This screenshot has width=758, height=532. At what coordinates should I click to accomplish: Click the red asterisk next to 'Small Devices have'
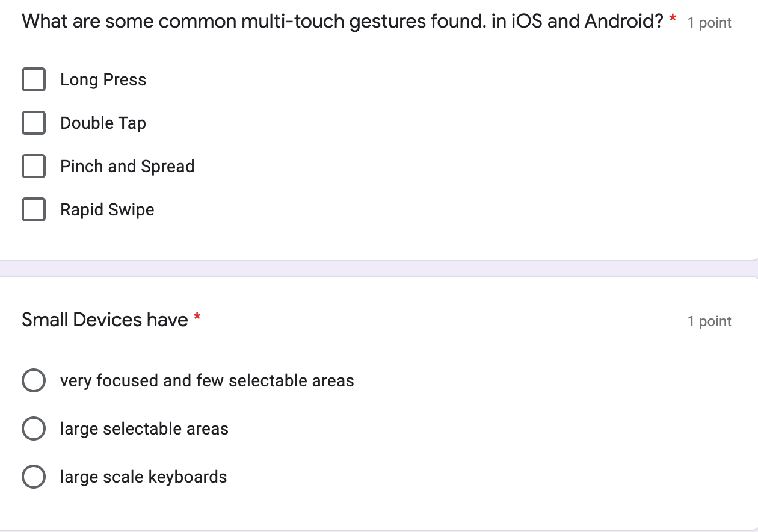[x=196, y=317]
